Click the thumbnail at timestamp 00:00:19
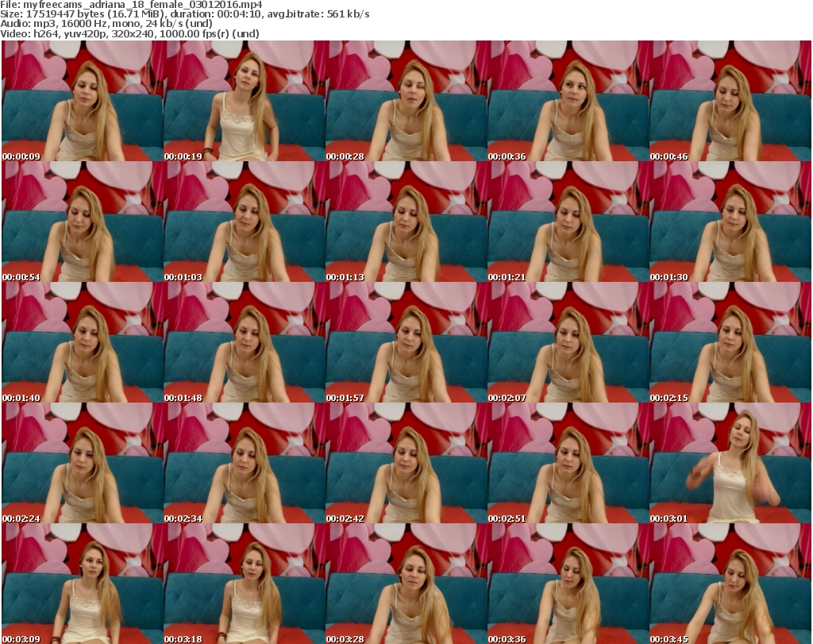Image resolution: width=813 pixels, height=644 pixels. [x=245, y=101]
